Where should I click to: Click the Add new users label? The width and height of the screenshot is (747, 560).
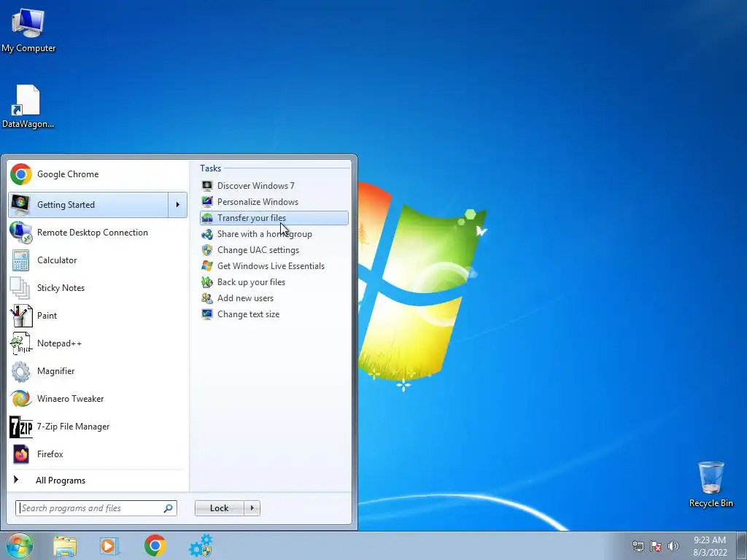point(245,298)
